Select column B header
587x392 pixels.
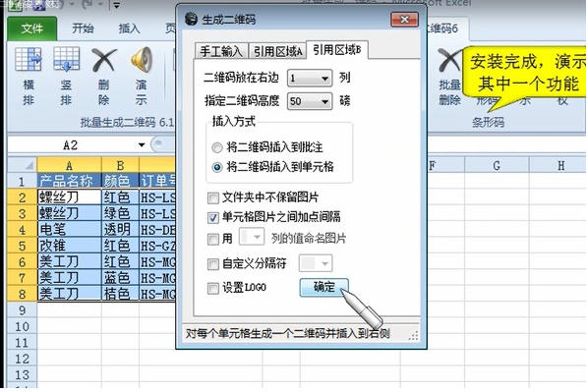coord(120,165)
